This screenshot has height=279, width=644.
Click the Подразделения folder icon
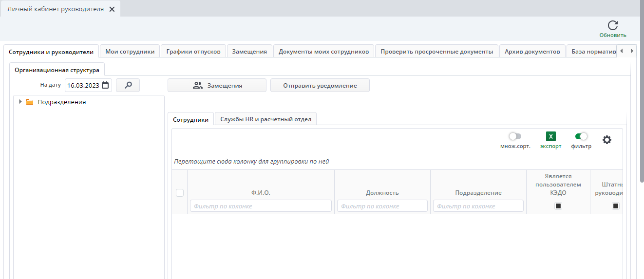point(30,102)
